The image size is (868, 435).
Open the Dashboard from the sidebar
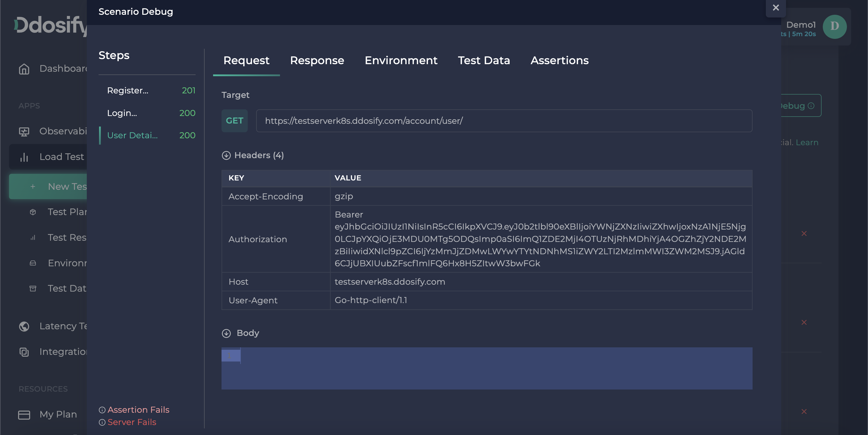pyautogui.click(x=24, y=69)
